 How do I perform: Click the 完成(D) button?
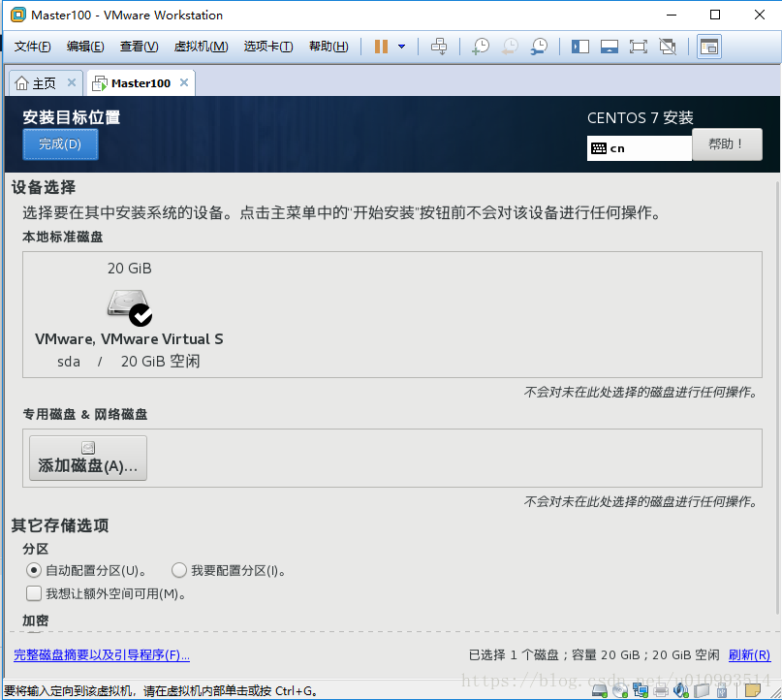60,144
